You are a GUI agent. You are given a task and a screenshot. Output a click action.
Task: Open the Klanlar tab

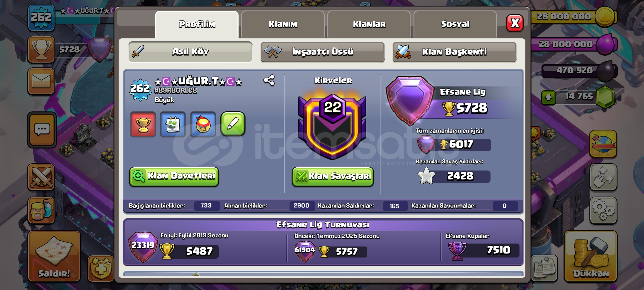(369, 24)
